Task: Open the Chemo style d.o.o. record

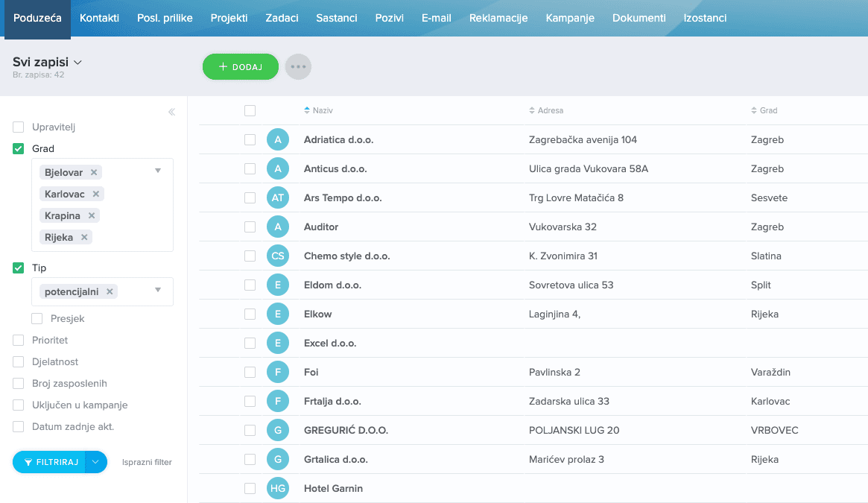Action: click(347, 256)
